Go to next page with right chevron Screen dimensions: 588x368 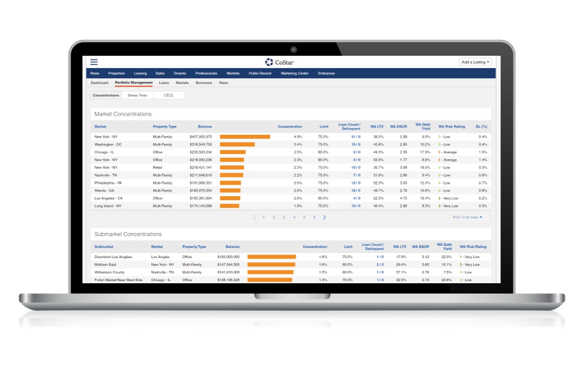325,217
